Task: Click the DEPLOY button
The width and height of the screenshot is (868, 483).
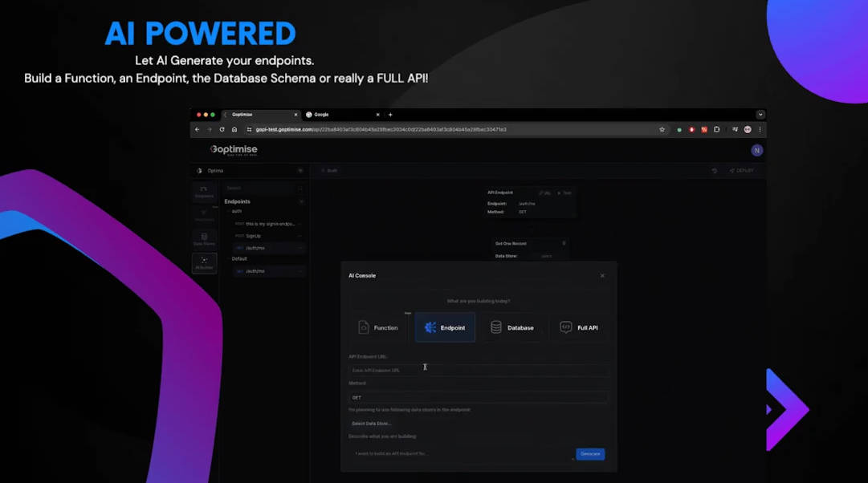Action: coord(742,171)
